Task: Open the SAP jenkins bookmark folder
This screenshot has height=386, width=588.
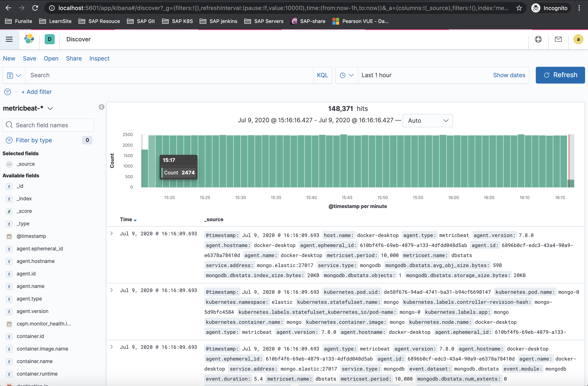Action: pyautogui.click(x=218, y=21)
